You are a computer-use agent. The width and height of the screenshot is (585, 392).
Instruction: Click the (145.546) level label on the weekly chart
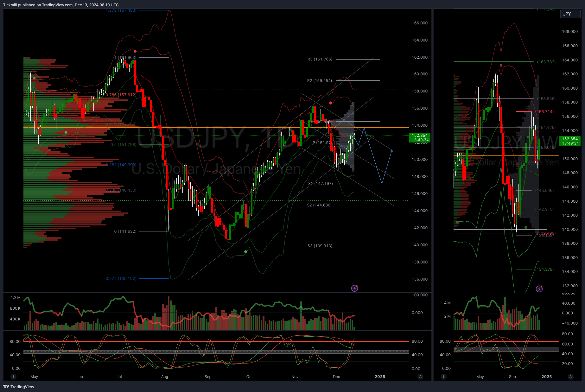tap(544, 191)
